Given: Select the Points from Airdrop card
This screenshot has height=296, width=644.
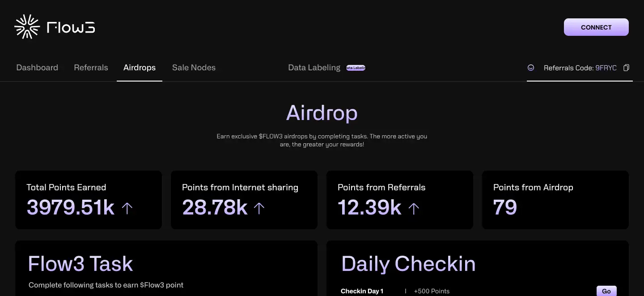Looking at the screenshot, I should tap(555, 200).
